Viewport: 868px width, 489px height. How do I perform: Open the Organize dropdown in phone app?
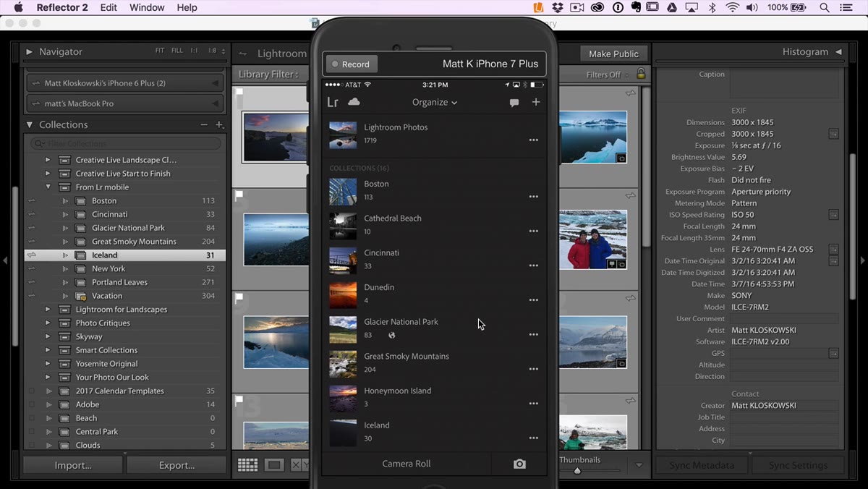click(x=435, y=103)
